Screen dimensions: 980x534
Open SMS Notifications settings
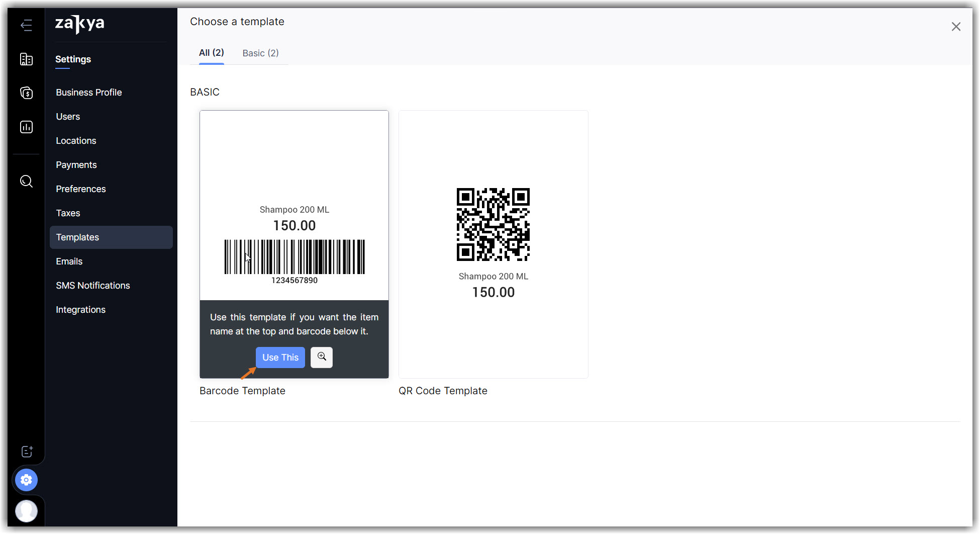point(92,285)
